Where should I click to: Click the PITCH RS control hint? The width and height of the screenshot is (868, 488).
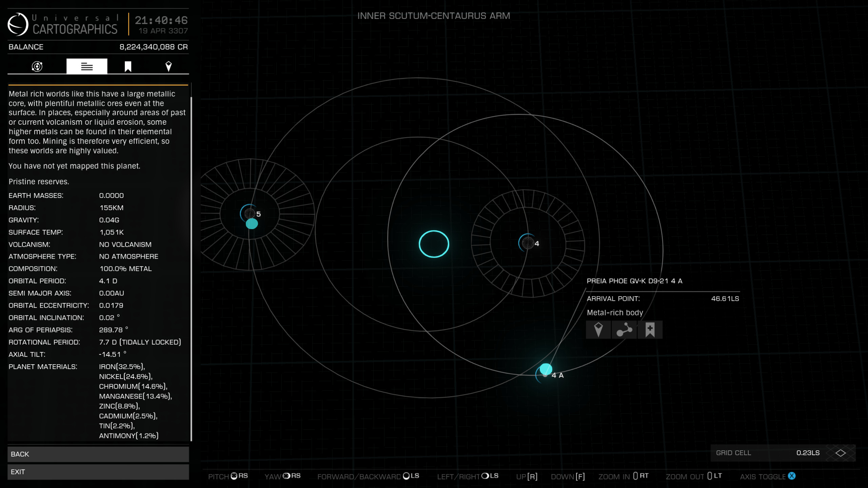coord(228,476)
